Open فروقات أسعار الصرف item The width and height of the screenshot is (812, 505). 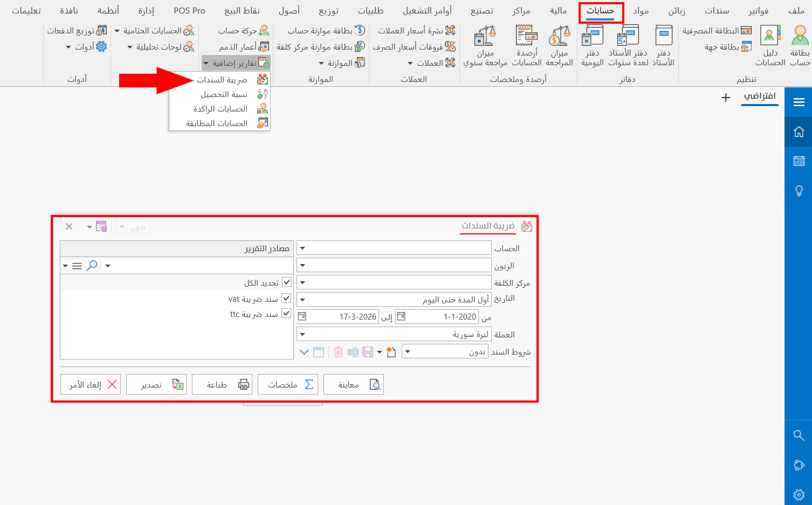pos(414,47)
